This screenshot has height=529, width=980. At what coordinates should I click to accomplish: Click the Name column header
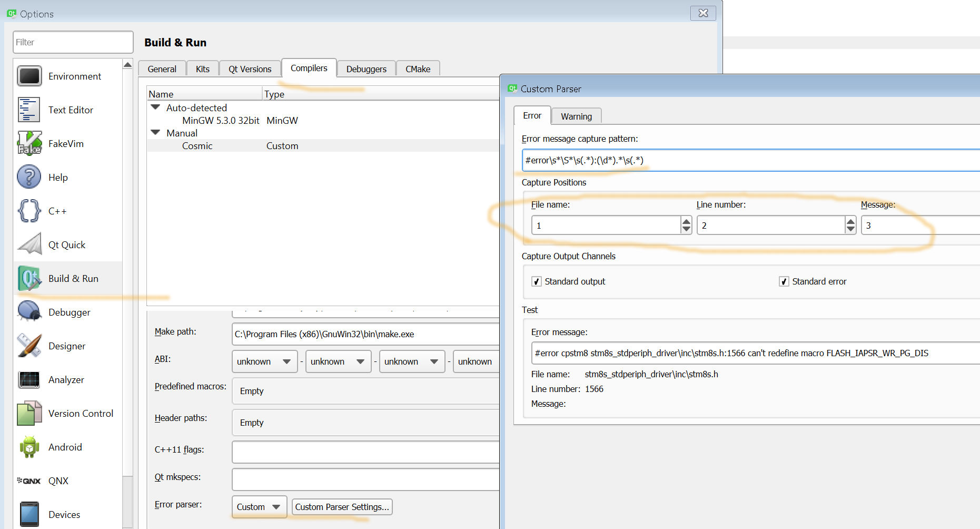point(204,94)
